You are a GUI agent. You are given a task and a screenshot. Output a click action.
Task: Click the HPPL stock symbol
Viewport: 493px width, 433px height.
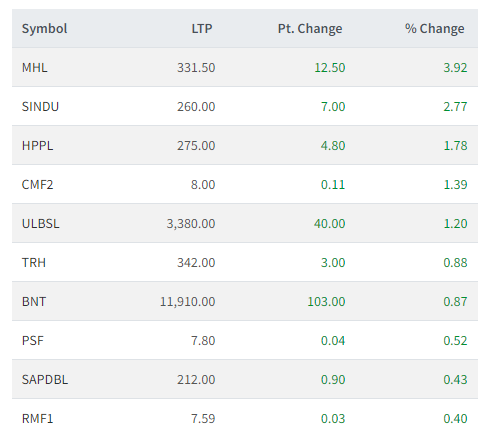[37, 146]
